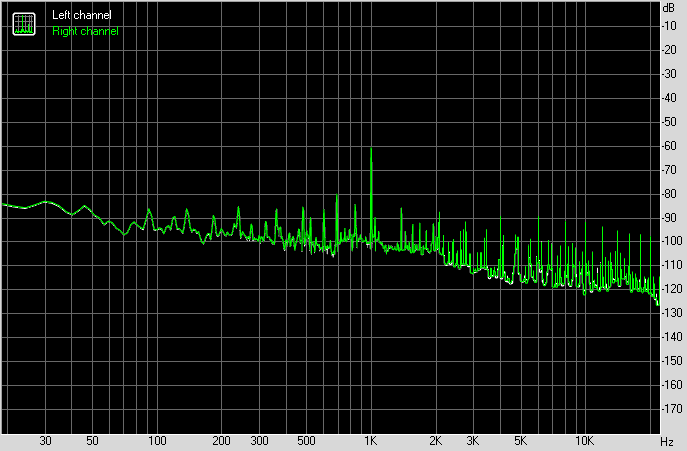Click the 'Hz' unit label
The image size is (687, 451).
coord(667,441)
